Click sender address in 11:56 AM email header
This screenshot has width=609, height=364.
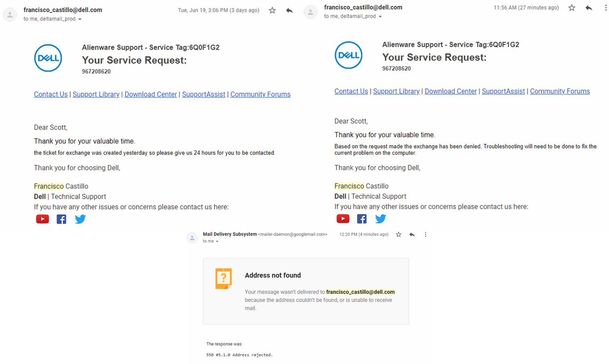click(363, 7)
